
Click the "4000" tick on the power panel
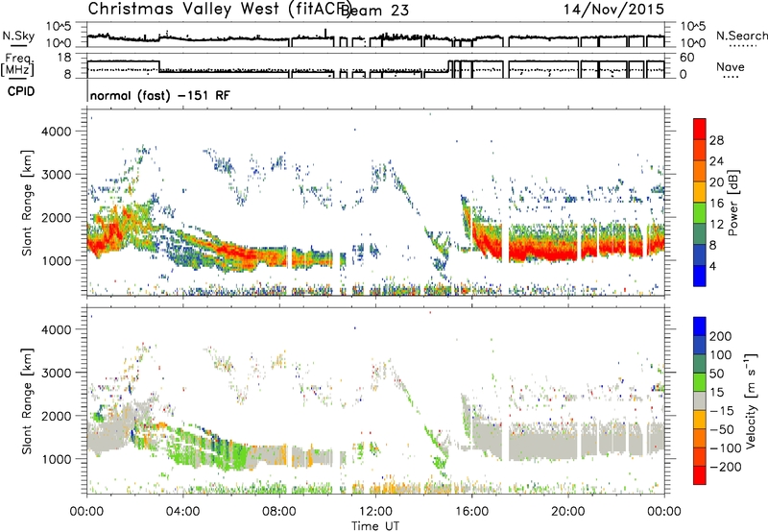coord(56,132)
